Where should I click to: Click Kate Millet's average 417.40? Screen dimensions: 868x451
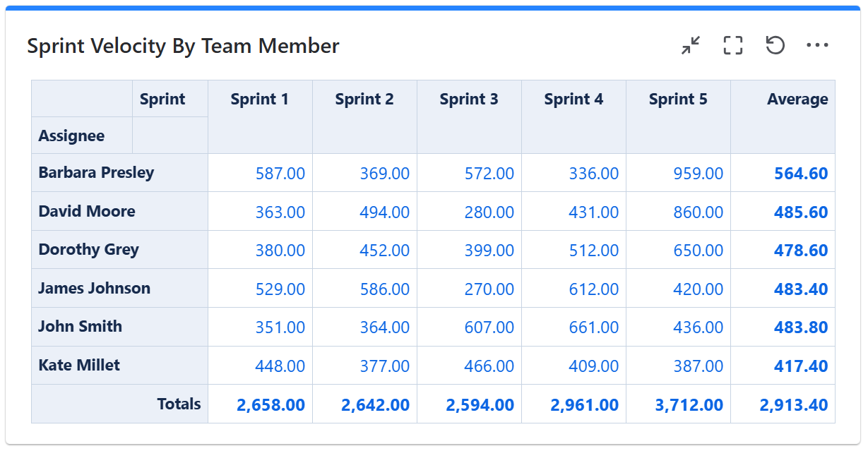[x=801, y=366]
